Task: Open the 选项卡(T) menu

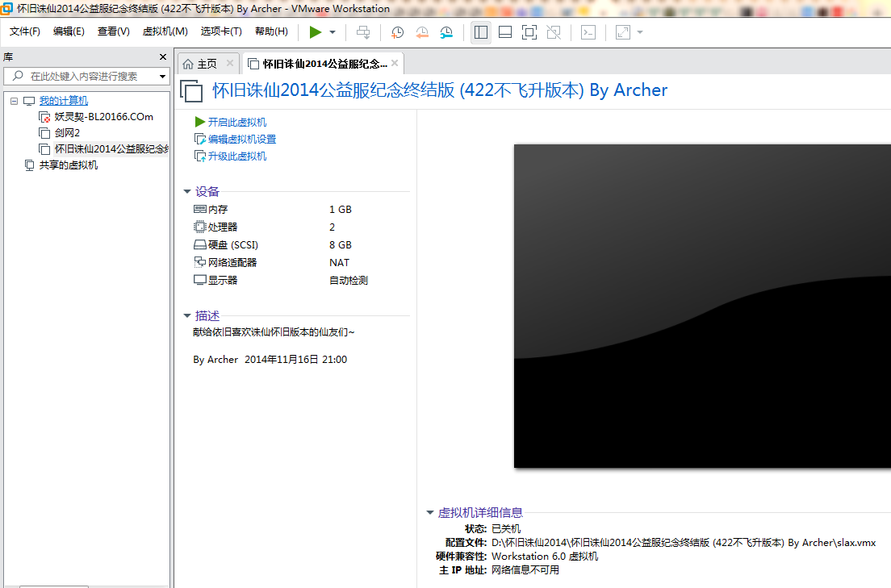Action: tap(221, 31)
